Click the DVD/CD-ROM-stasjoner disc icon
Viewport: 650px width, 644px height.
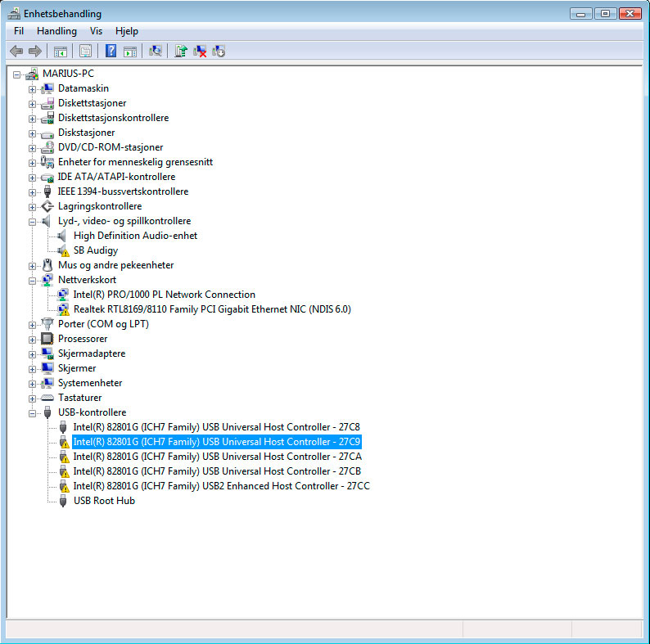click(47, 147)
